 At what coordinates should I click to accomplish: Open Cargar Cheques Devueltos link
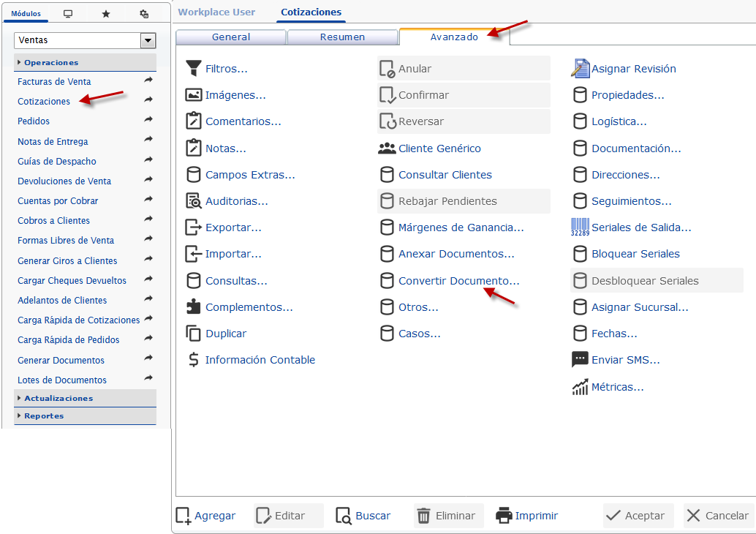pos(72,280)
